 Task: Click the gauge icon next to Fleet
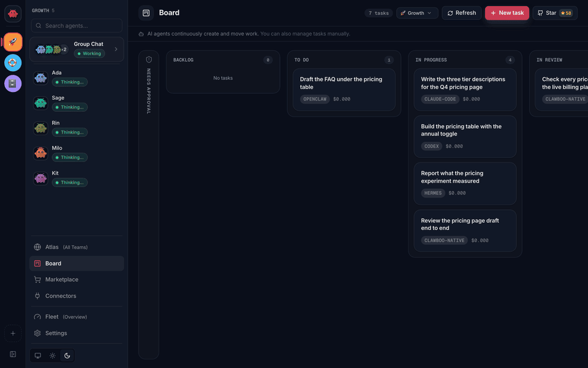(37, 317)
